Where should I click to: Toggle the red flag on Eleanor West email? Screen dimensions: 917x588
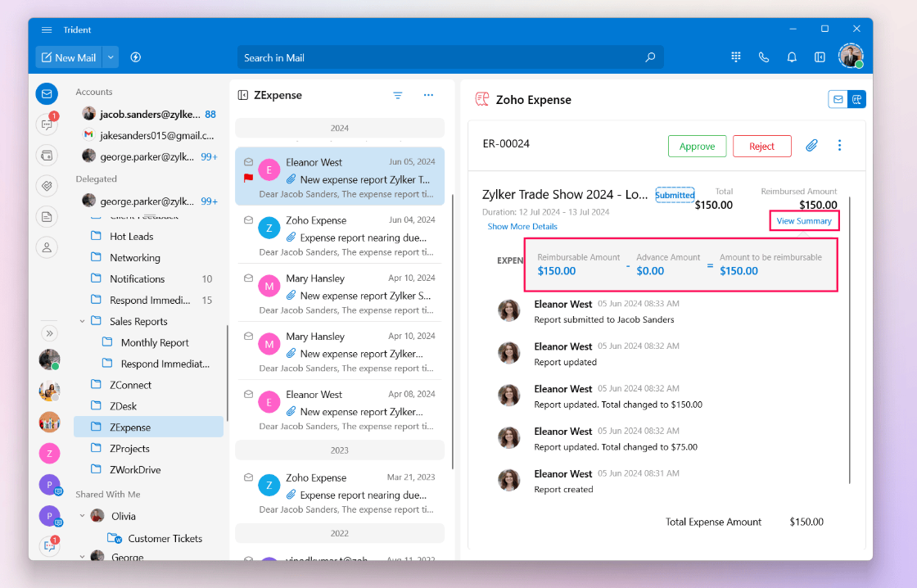tap(249, 178)
